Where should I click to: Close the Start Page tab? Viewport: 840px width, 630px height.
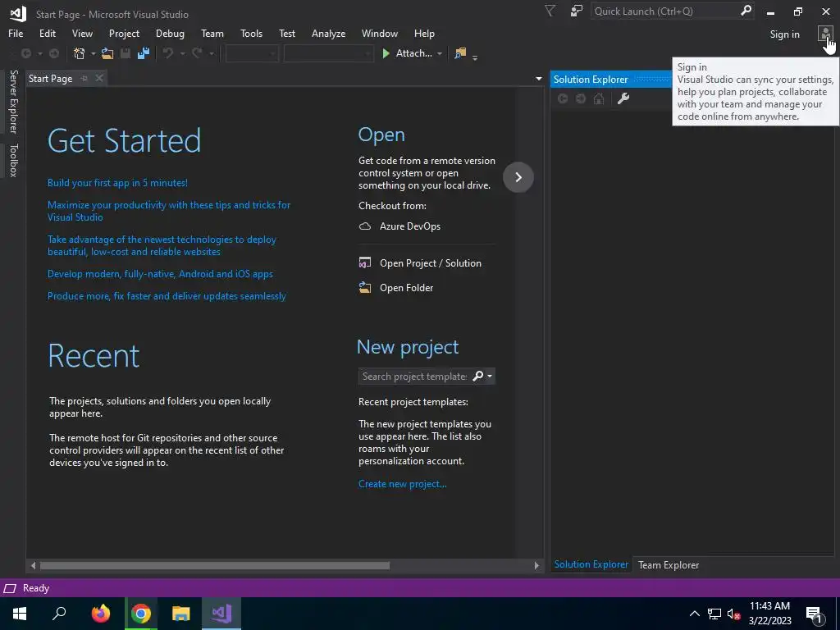coord(99,78)
